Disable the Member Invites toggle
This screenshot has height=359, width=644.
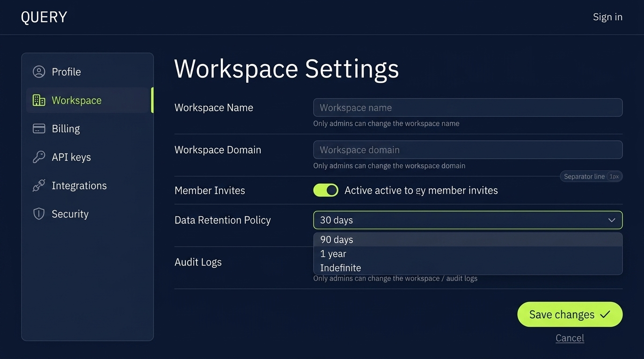(x=326, y=190)
